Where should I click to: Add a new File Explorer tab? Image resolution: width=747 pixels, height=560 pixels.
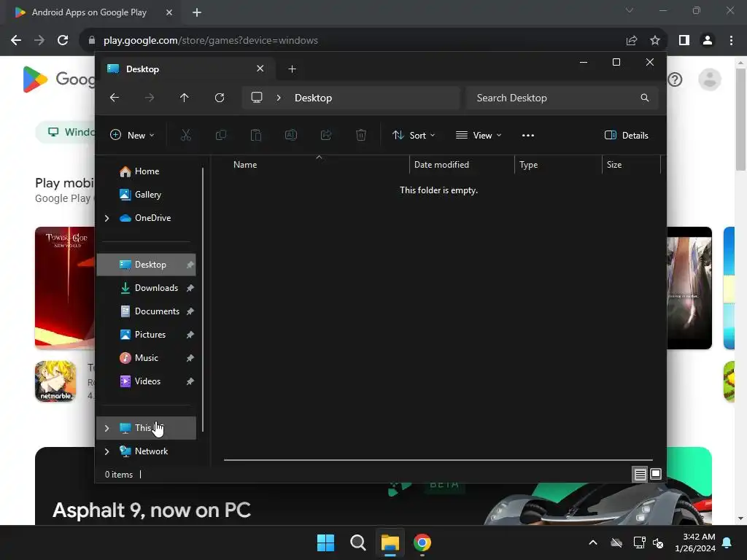click(292, 69)
